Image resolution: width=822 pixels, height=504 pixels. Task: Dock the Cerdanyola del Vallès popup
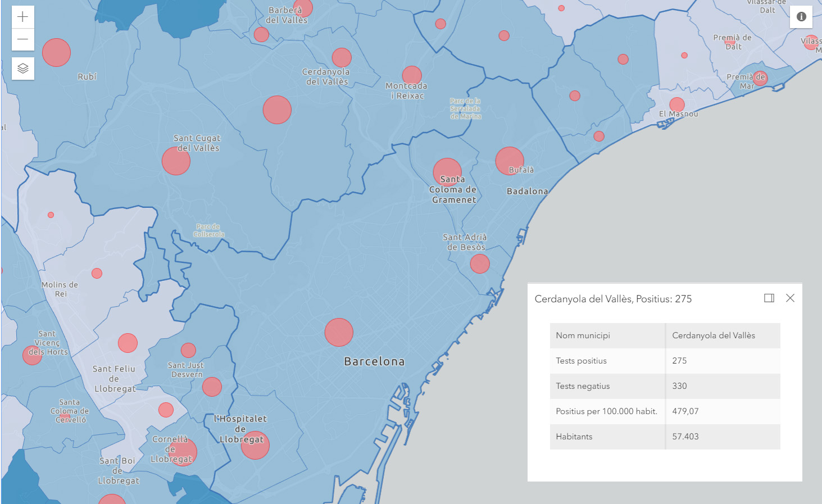pyautogui.click(x=769, y=298)
